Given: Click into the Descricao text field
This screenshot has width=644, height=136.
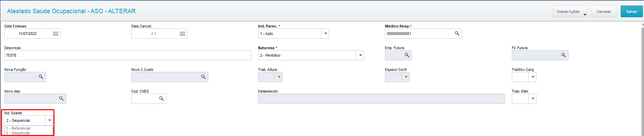Looking at the screenshot, I should coord(128,55).
